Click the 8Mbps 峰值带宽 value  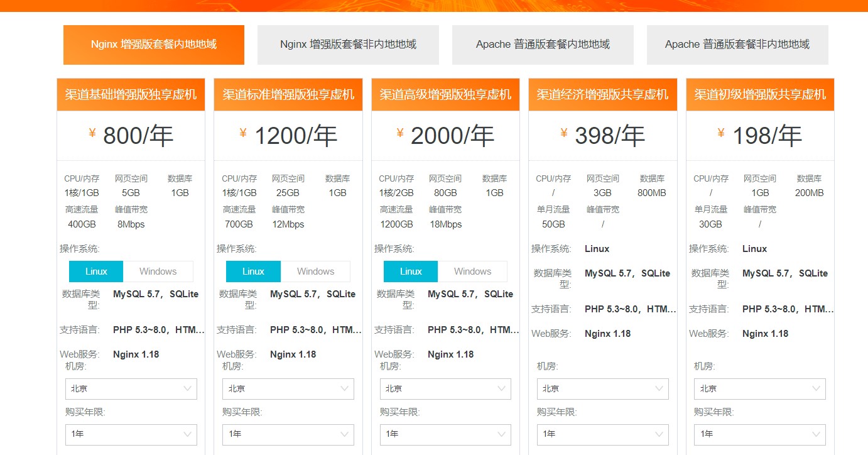[x=131, y=224]
